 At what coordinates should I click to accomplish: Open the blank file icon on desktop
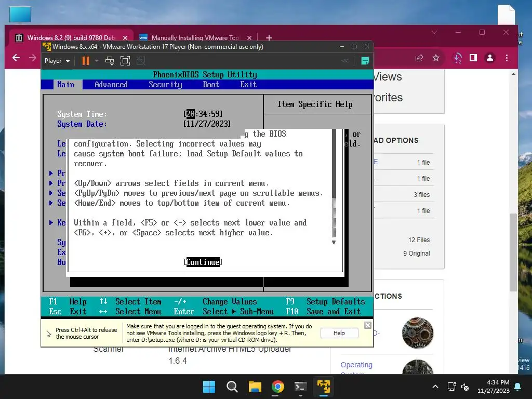pos(506,15)
